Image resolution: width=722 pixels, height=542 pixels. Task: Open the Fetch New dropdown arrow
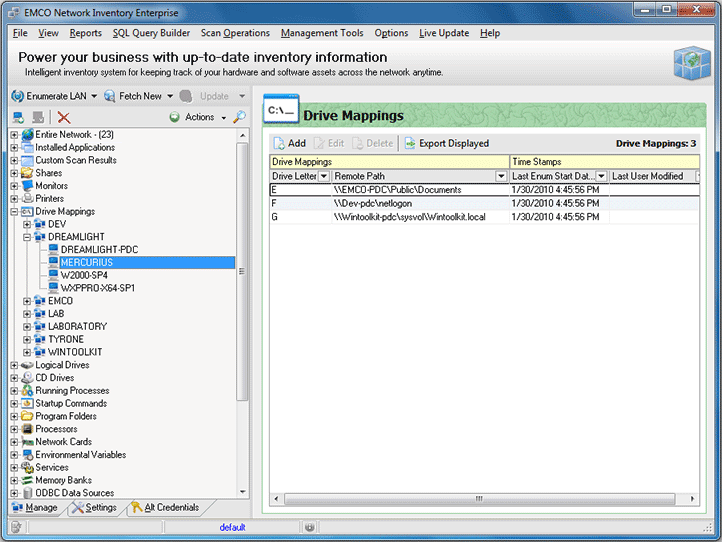click(169, 96)
